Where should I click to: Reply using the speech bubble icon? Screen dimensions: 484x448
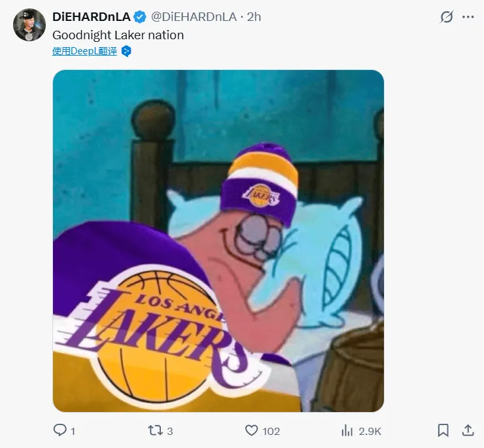tap(60, 430)
